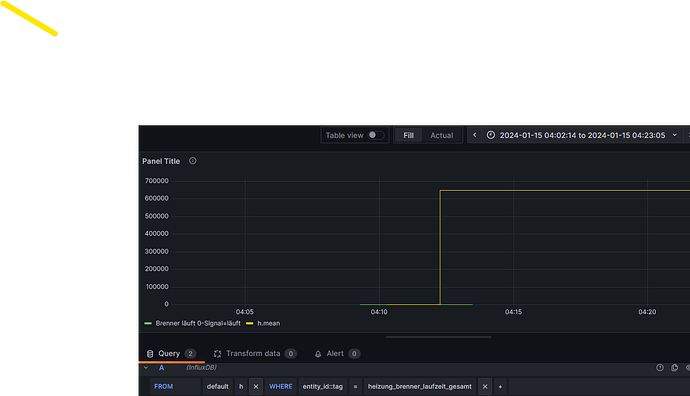
Task: Click the FROM keyword label
Action: (163, 386)
